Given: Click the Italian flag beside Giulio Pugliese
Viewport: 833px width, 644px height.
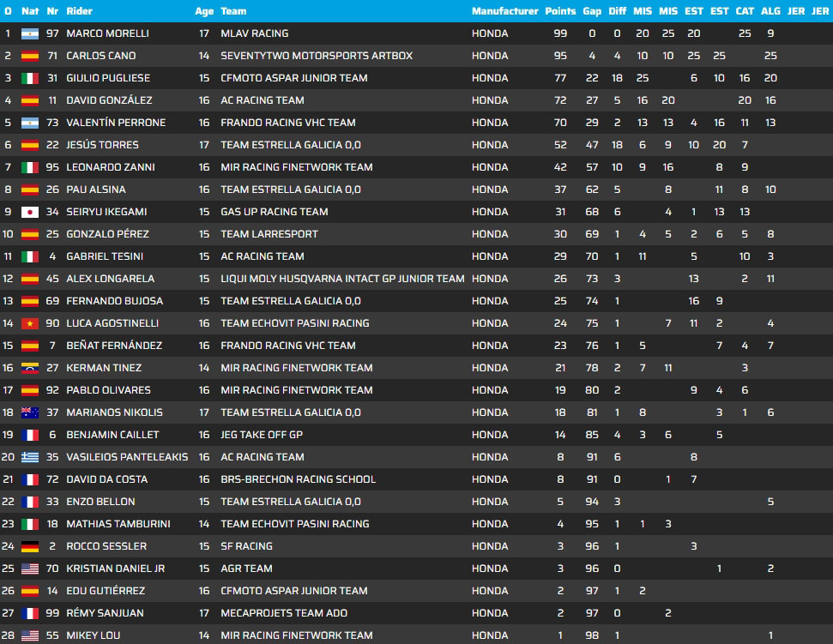Looking at the screenshot, I should click(30, 78).
